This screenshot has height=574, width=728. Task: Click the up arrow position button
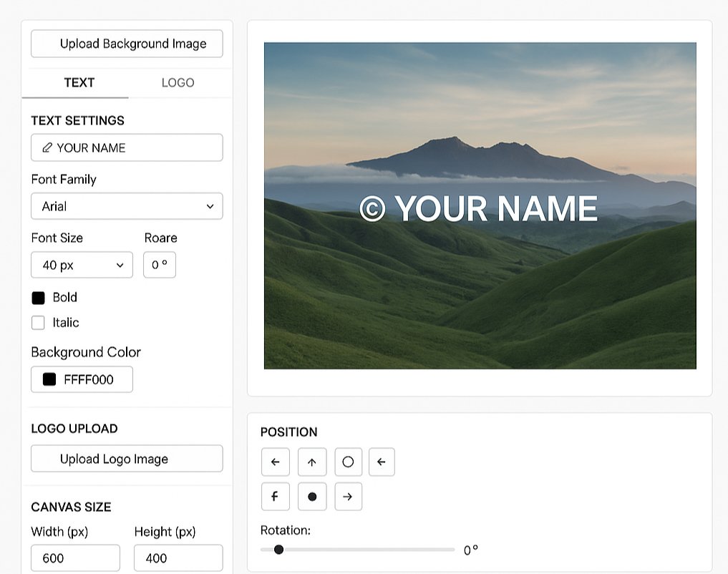[x=312, y=462]
